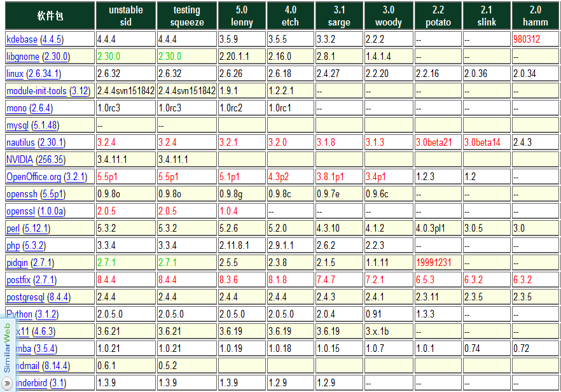561x392 pixels.
Task: Select the 2.20.1.1 cell in libgnome row
Action: pos(242,56)
